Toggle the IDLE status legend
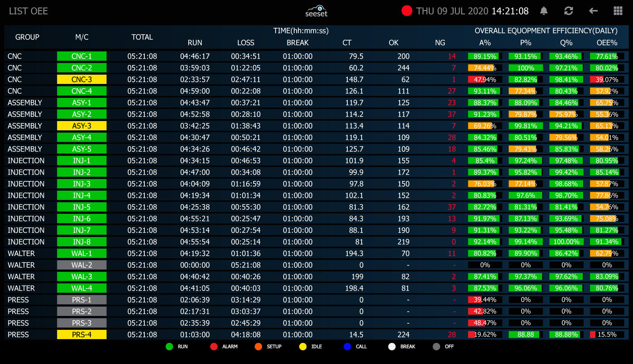 (x=303, y=346)
